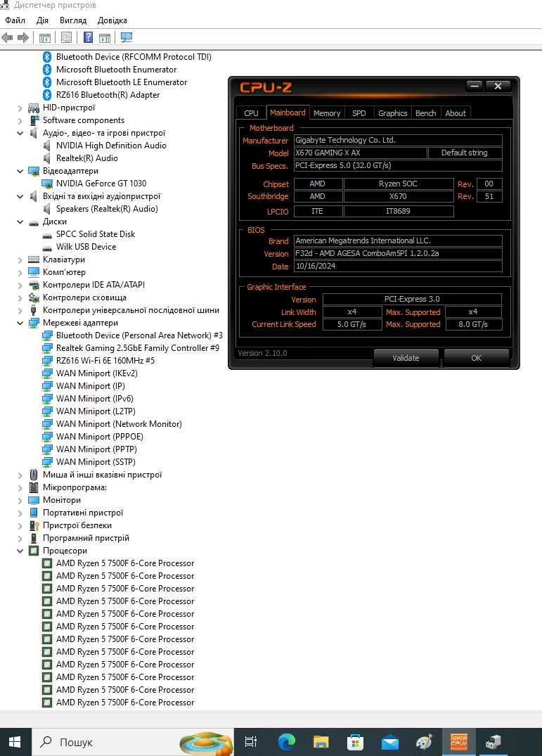Click the NVIDIA High Definition Audio speaker icon
Screen dimensions: 542x756
[x=47, y=146]
